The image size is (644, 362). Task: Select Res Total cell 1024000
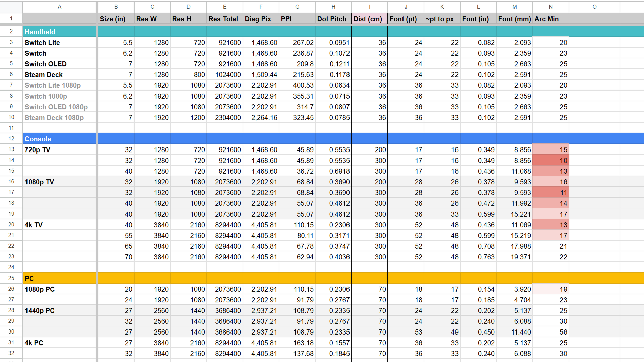225,74
